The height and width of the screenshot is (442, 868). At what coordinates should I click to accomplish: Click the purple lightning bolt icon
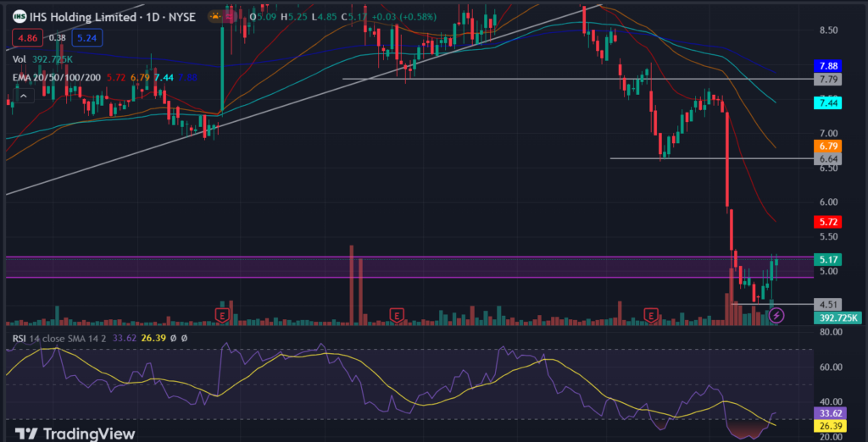click(776, 315)
